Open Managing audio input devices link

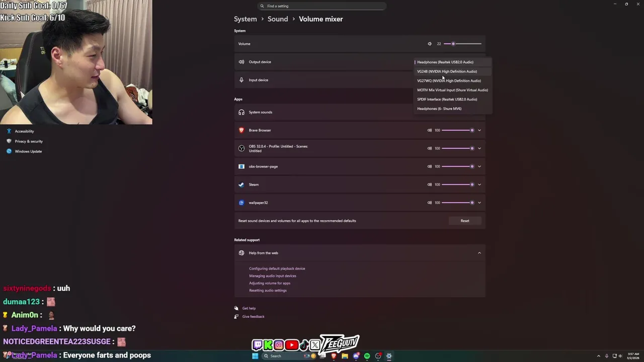click(273, 276)
